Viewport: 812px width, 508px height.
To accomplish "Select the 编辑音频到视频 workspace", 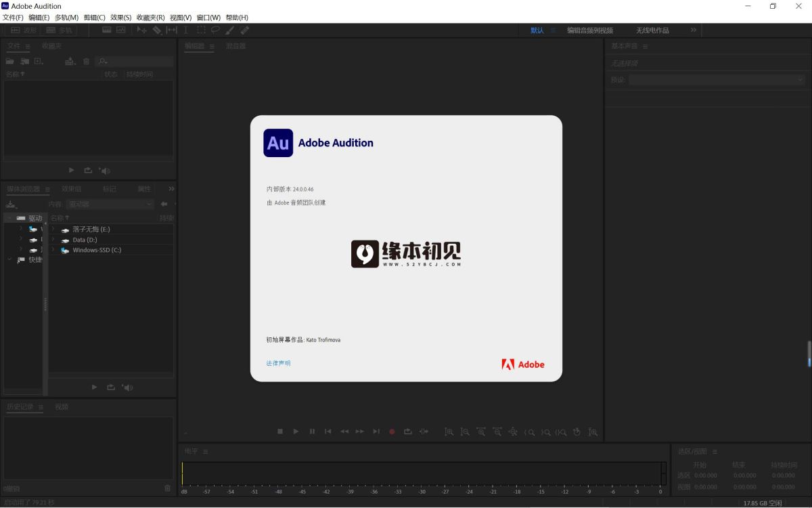I will [590, 30].
